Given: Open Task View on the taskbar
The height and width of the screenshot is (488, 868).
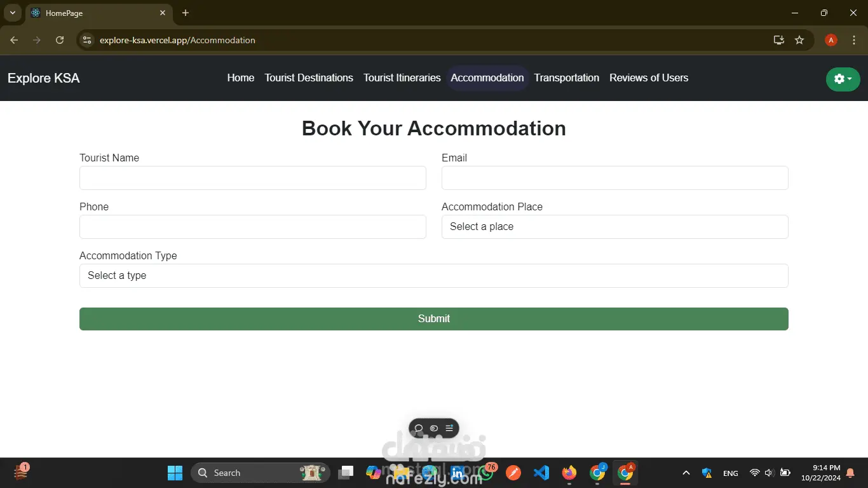Looking at the screenshot, I should click(346, 473).
